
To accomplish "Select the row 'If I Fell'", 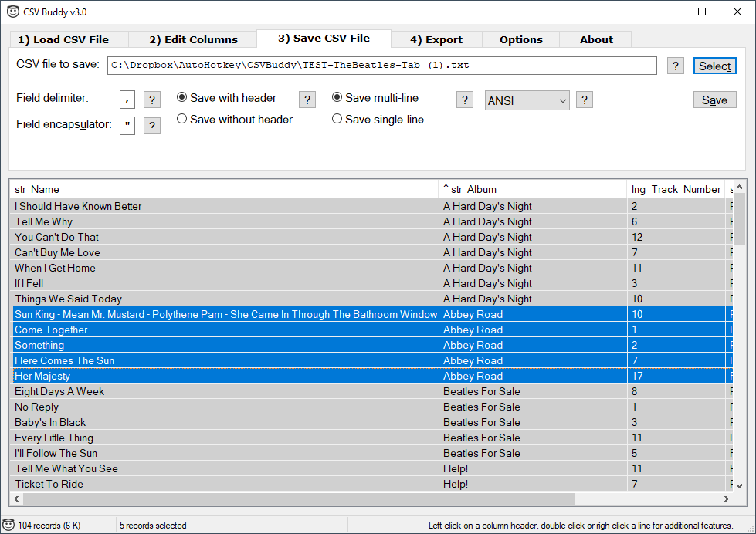I will [371, 283].
